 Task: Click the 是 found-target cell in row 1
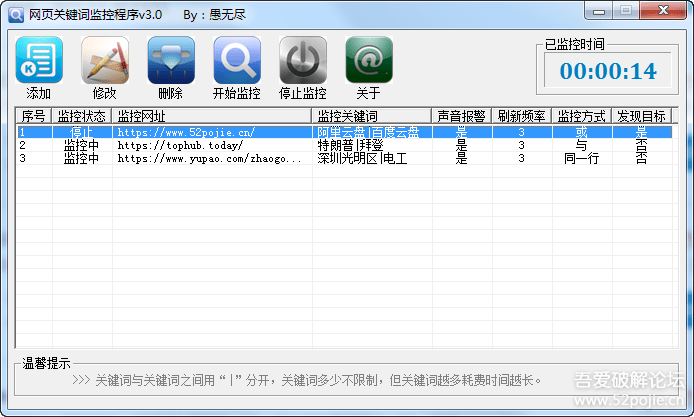coord(642,132)
